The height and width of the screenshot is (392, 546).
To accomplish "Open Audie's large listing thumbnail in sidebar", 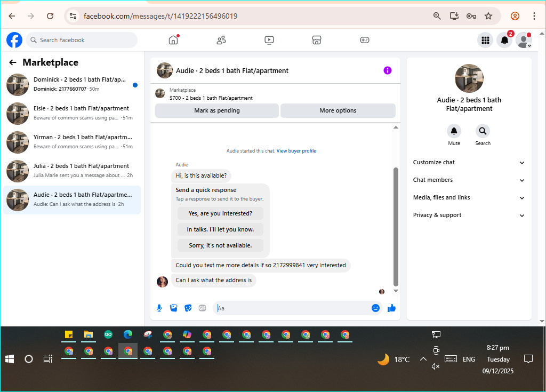I will tap(469, 78).
